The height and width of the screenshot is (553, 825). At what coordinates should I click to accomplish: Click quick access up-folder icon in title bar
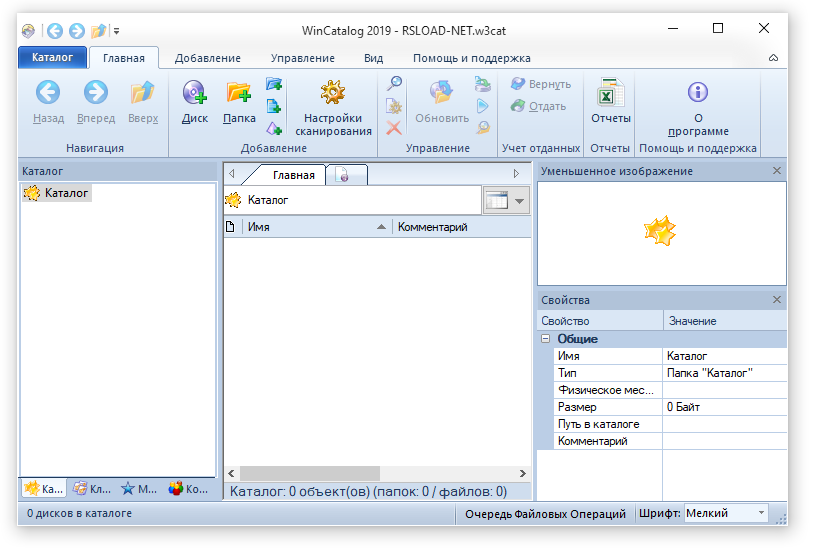point(98,31)
